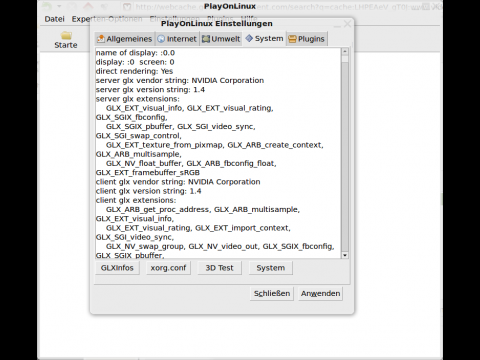Click 'client glx version string: 1.4' line
Image resolution: width=480 pixels, height=360 pixels.
click(x=148, y=191)
